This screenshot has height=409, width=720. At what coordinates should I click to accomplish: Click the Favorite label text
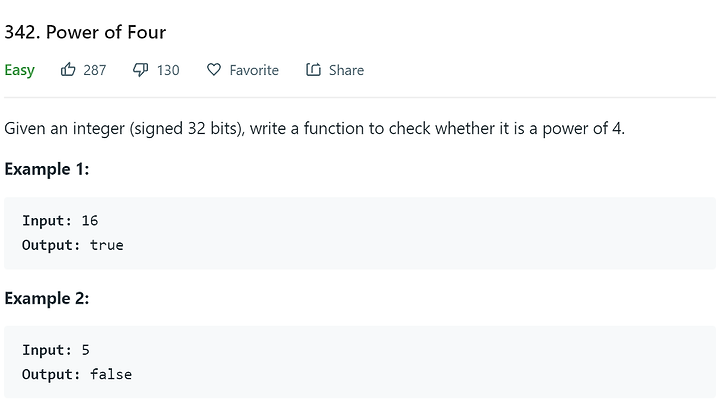click(x=254, y=70)
